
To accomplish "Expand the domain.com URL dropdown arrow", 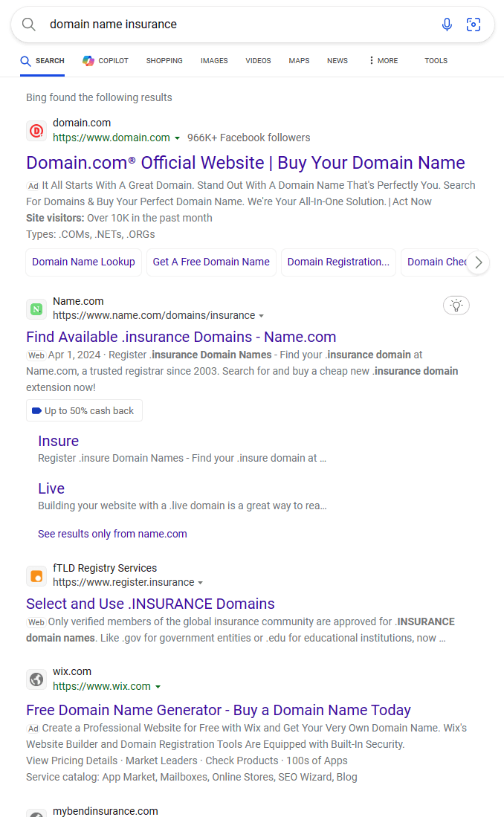I will 177,138.
